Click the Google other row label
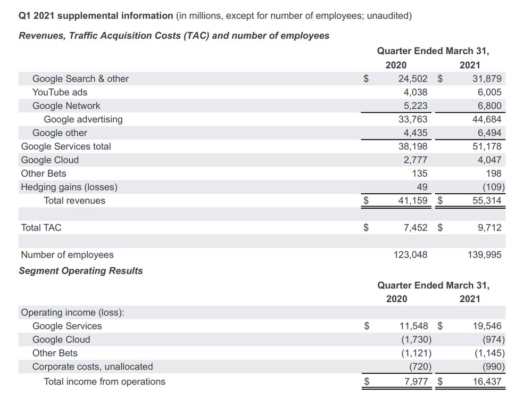532x395 pixels. click(x=60, y=133)
